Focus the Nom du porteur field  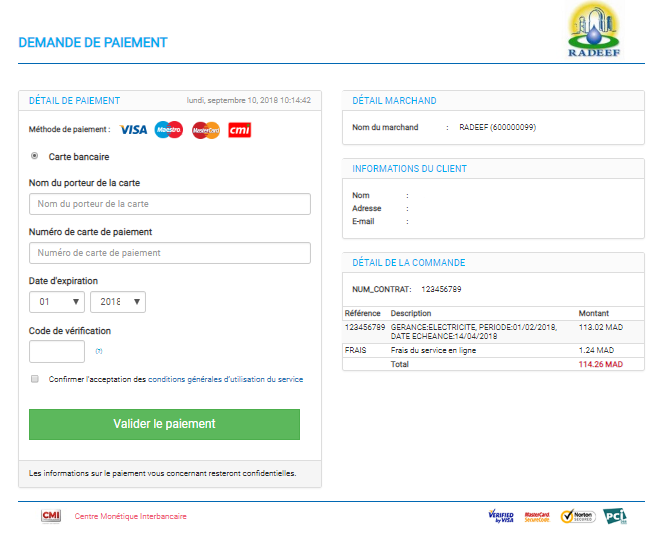170,204
